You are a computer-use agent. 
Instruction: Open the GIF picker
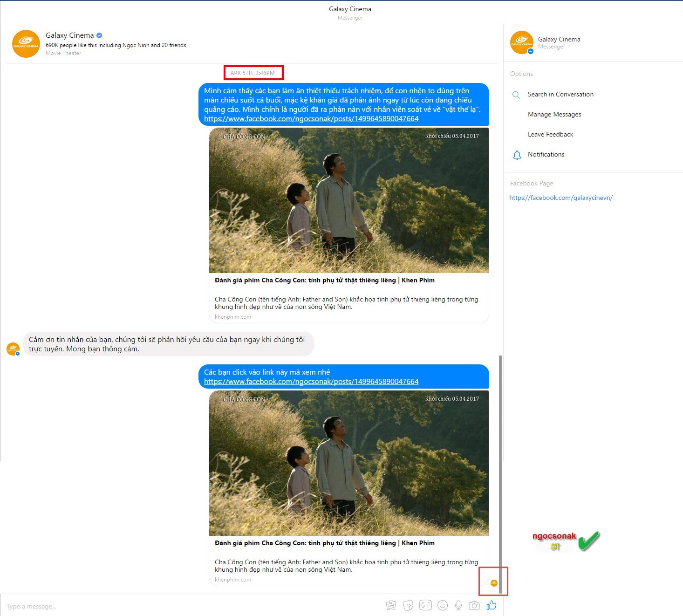pyautogui.click(x=425, y=605)
